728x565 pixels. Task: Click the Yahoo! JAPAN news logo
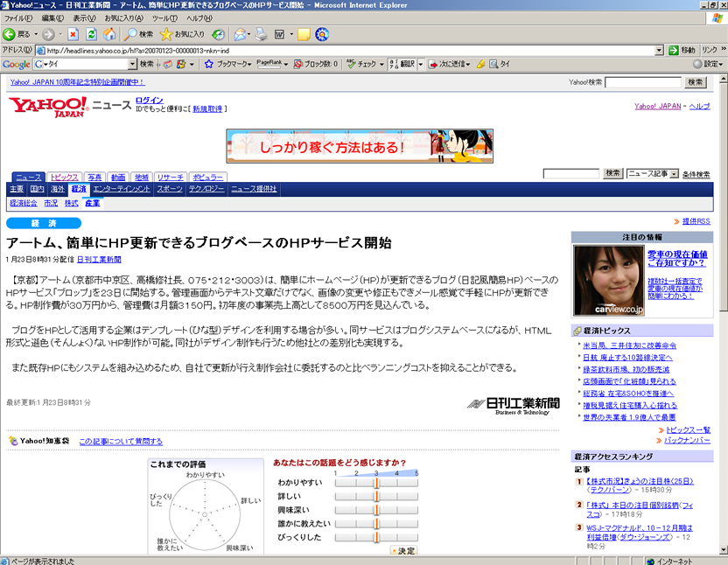coord(48,107)
